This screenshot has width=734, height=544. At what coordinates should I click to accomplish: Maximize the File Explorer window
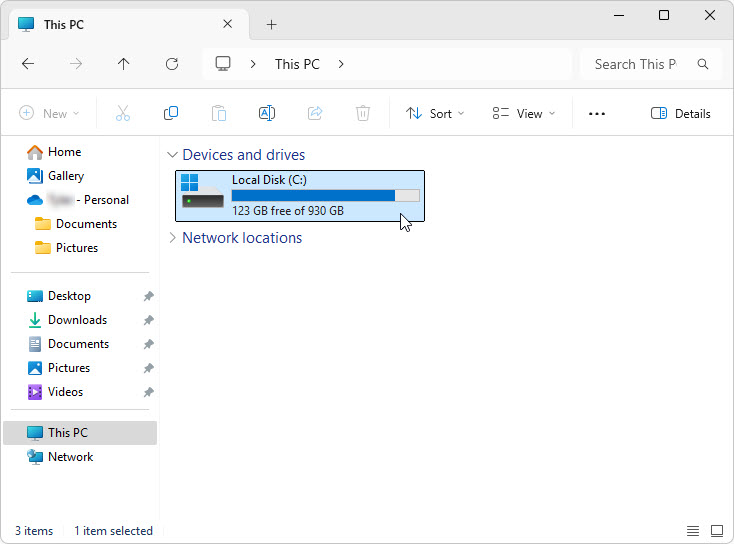point(664,15)
